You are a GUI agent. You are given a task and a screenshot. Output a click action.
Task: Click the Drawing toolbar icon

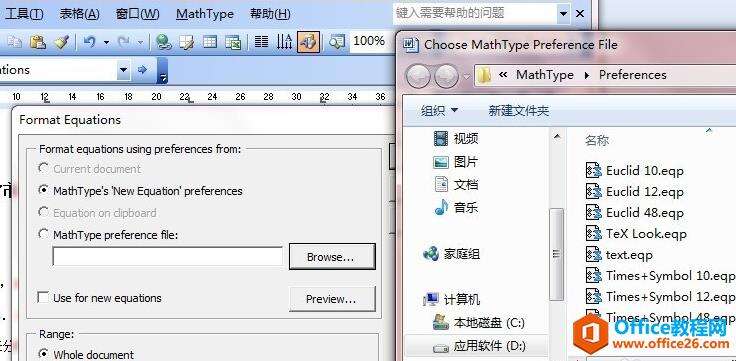tap(308, 42)
